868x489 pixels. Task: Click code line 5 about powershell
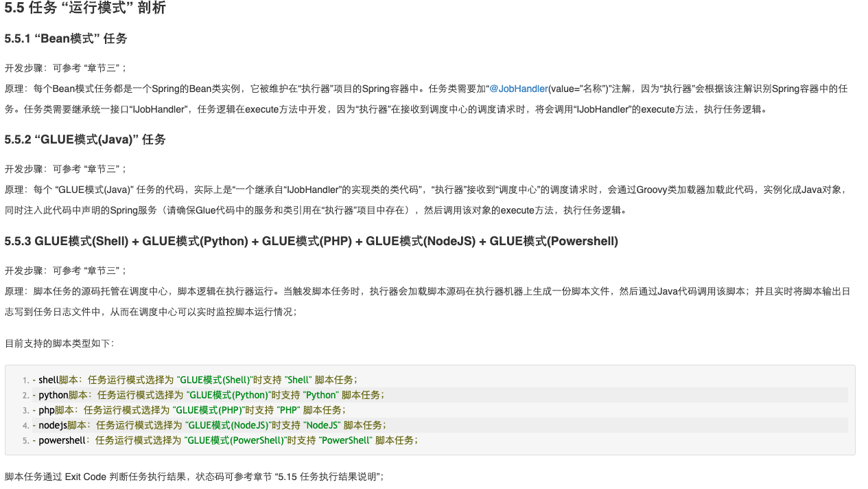(x=225, y=440)
